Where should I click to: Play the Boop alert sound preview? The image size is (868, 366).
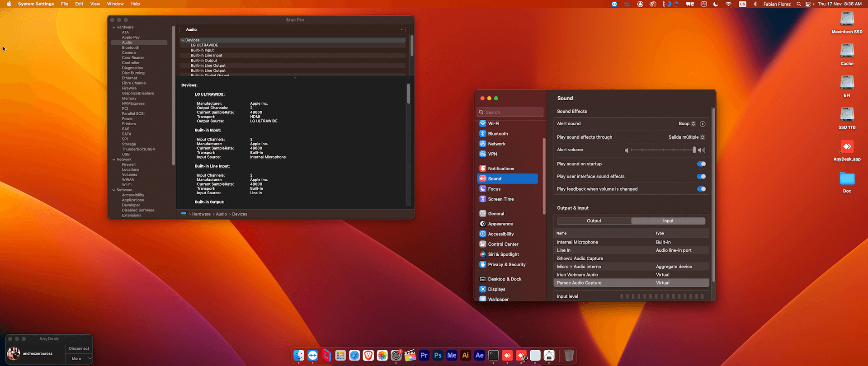click(703, 124)
